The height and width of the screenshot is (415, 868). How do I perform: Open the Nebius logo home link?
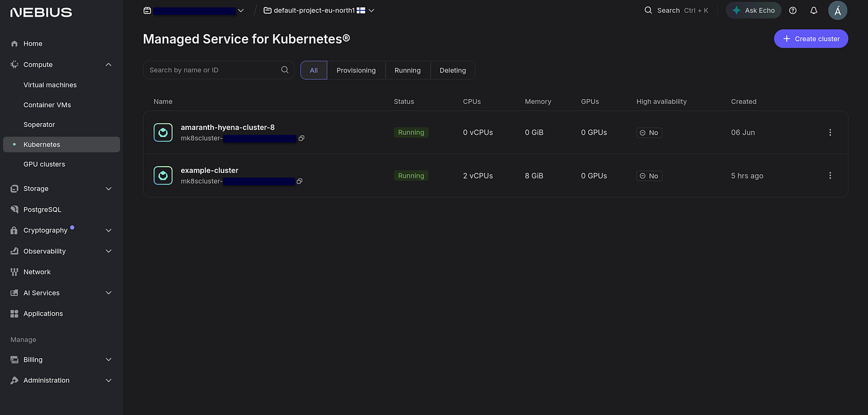(x=41, y=12)
